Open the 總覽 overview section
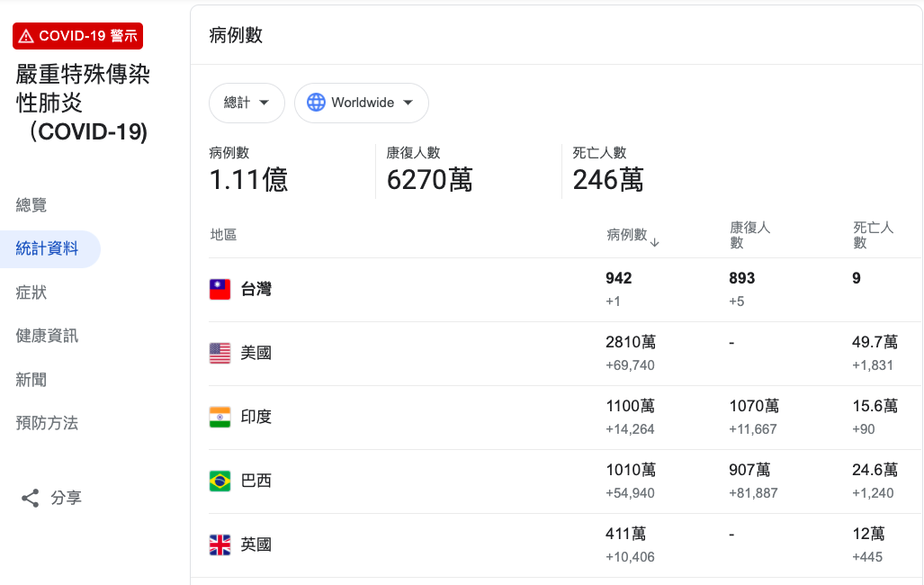This screenshot has width=924, height=585. 31,204
